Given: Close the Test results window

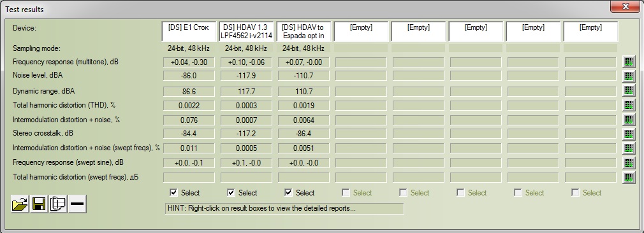Looking at the screenshot, I should pyautogui.click(x=626, y=6).
